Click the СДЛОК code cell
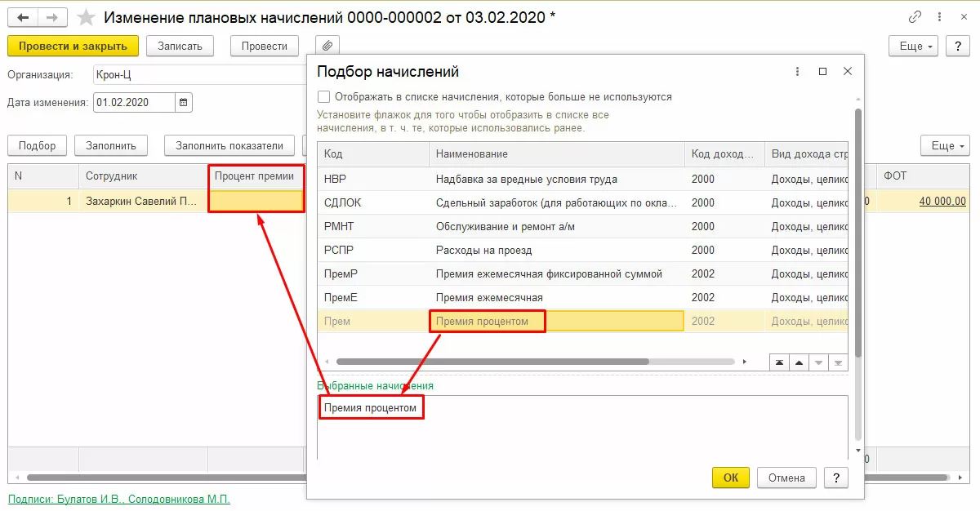This screenshot has height=511, width=980. click(373, 202)
